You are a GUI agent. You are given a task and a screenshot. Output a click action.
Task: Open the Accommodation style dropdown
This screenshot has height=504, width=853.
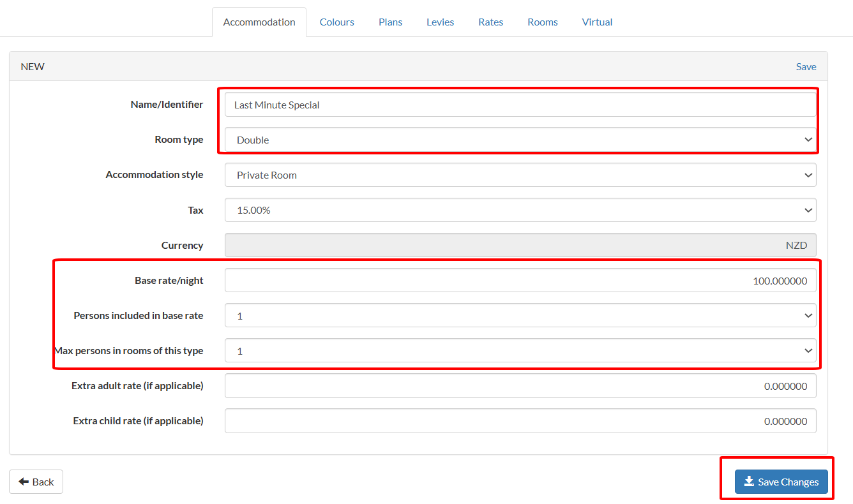click(520, 175)
